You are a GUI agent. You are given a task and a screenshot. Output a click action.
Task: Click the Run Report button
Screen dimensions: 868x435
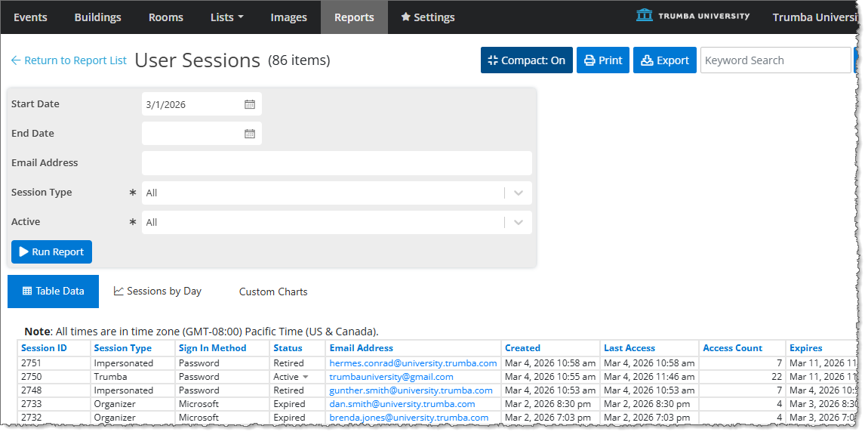[51, 252]
